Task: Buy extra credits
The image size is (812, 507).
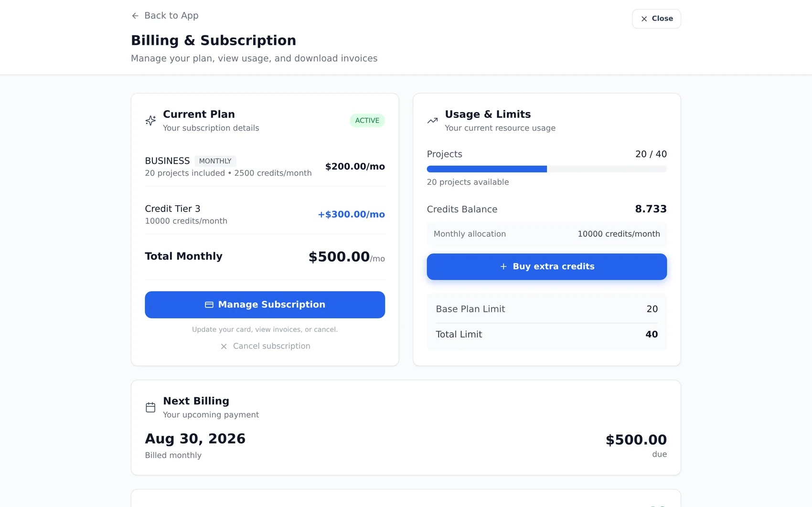Action: click(547, 266)
